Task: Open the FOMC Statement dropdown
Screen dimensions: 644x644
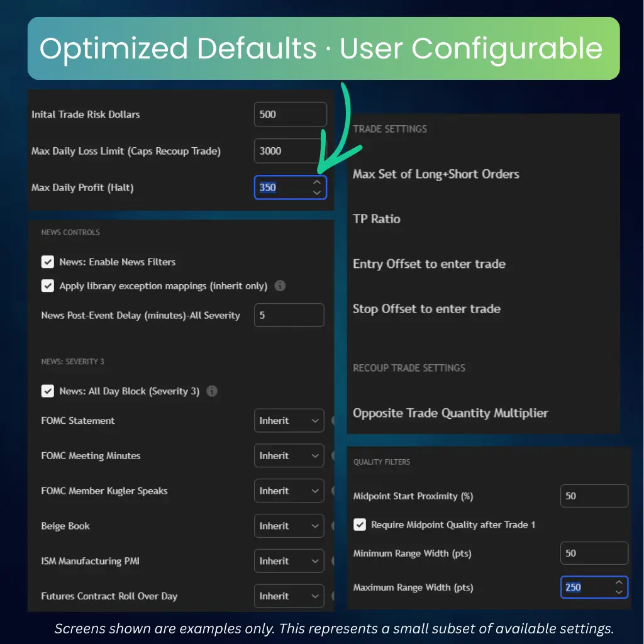Action: [x=289, y=421]
